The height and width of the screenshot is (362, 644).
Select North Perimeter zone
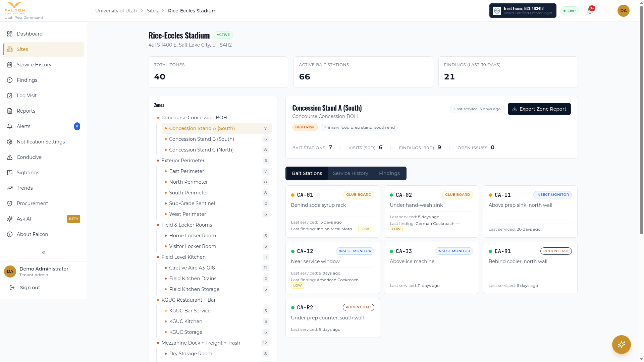[x=217, y=182]
